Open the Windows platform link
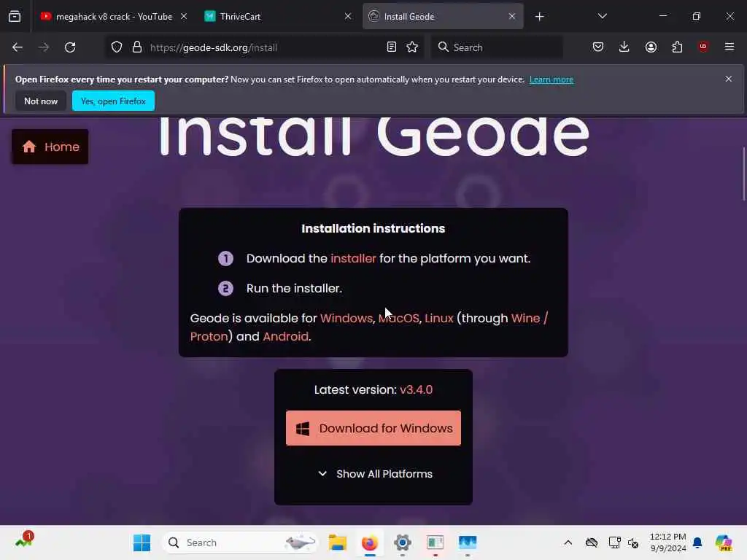 click(x=347, y=318)
